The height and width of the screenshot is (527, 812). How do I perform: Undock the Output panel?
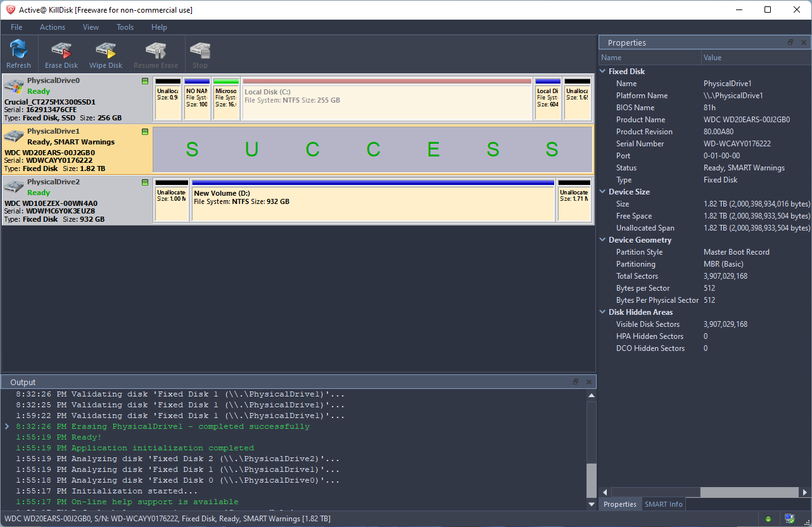pos(576,382)
